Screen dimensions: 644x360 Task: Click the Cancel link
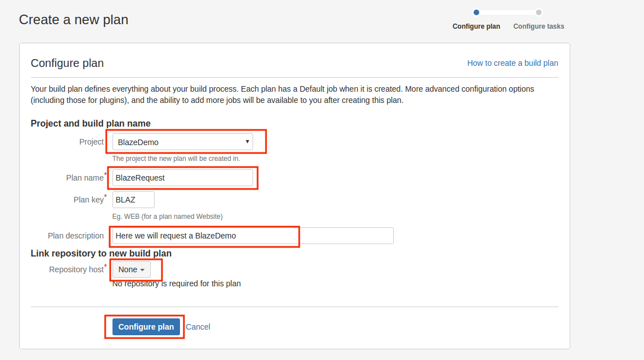click(x=198, y=327)
